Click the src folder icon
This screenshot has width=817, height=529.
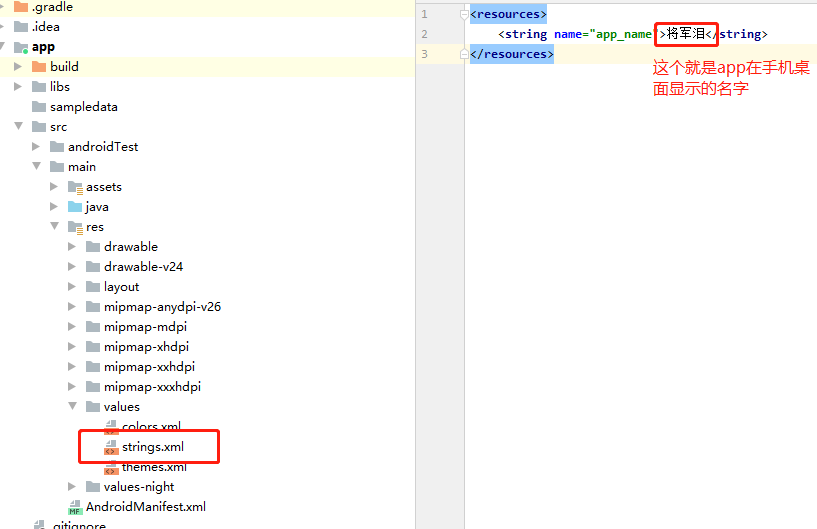click(39, 127)
